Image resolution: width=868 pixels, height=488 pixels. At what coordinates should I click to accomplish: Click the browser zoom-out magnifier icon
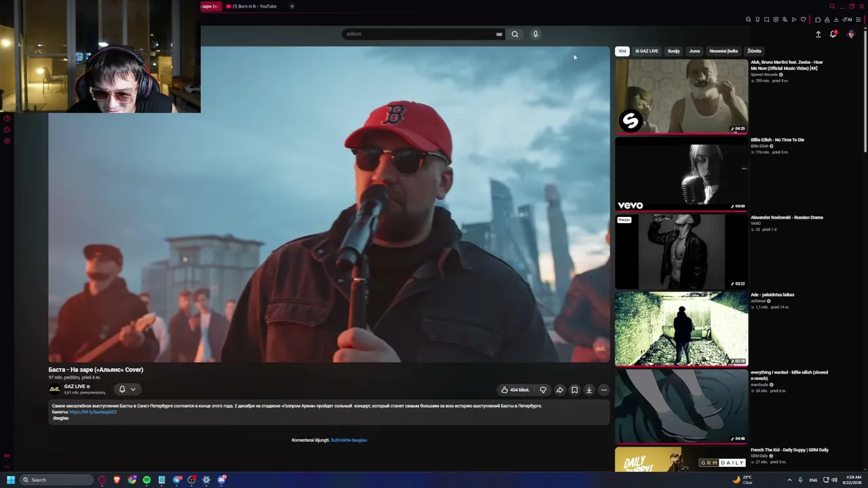pos(748,20)
